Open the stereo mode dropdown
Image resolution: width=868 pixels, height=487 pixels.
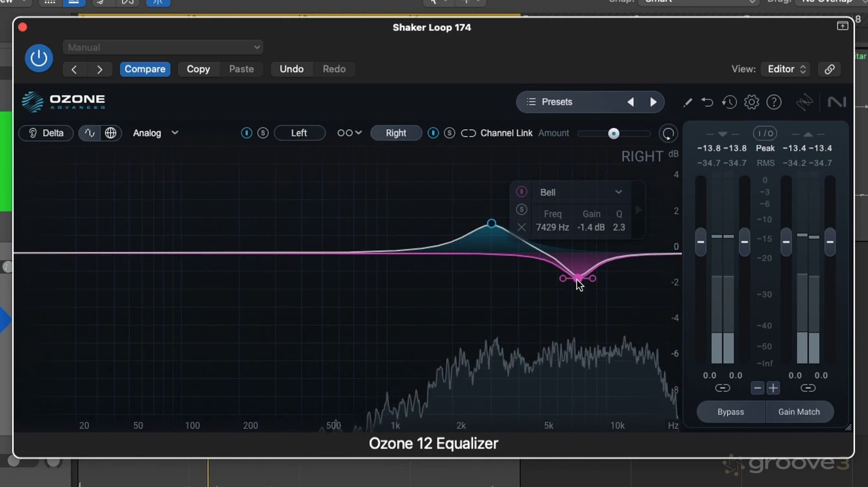tap(349, 133)
